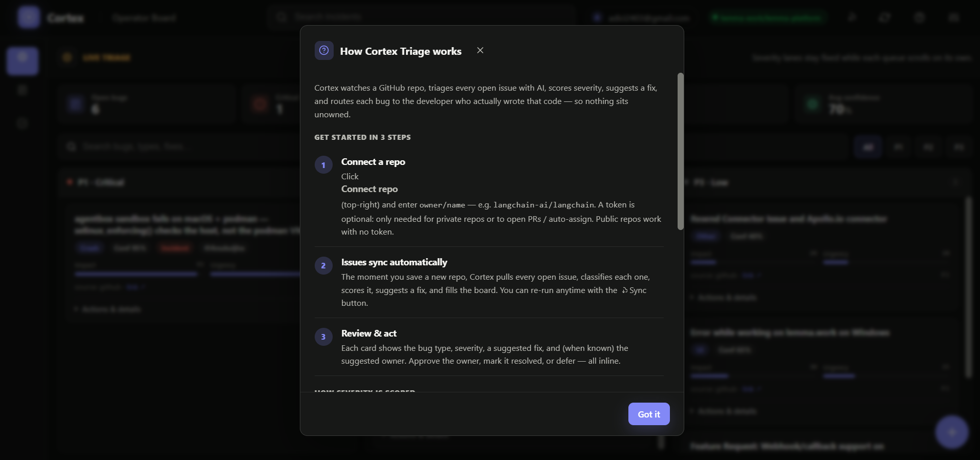Select the All severity filter tab
The height and width of the screenshot is (460, 980).
point(868,147)
